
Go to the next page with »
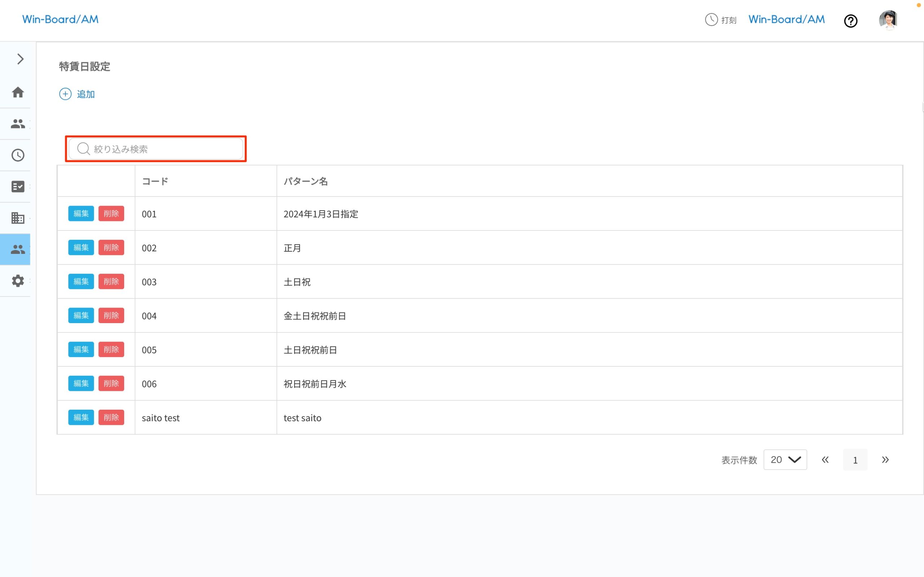pyautogui.click(x=885, y=460)
